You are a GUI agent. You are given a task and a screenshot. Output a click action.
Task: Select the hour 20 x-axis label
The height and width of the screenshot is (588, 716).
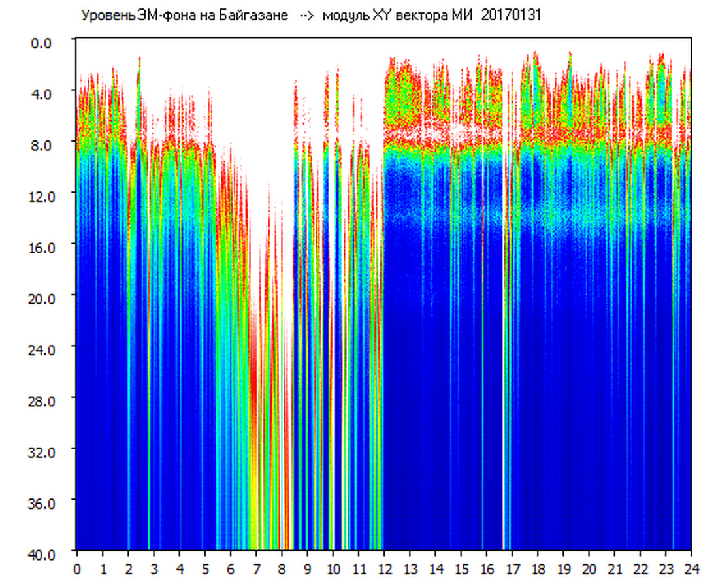tap(589, 569)
